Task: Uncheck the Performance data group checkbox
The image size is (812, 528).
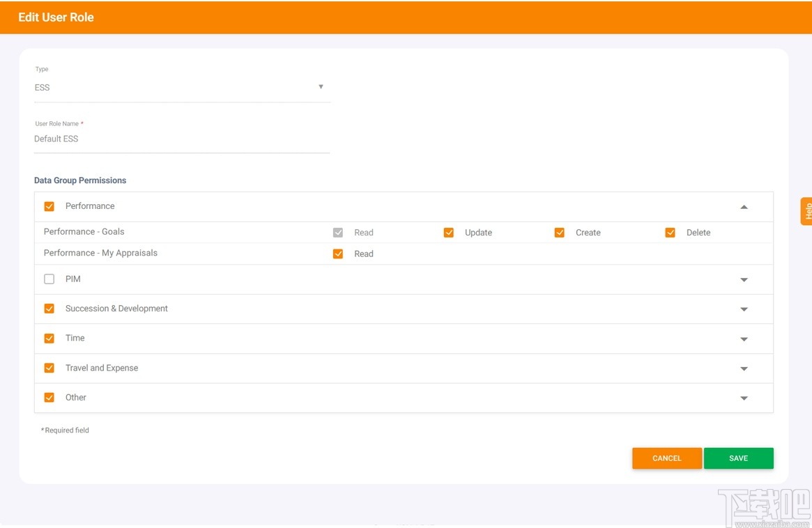Action: [x=49, y=206]
